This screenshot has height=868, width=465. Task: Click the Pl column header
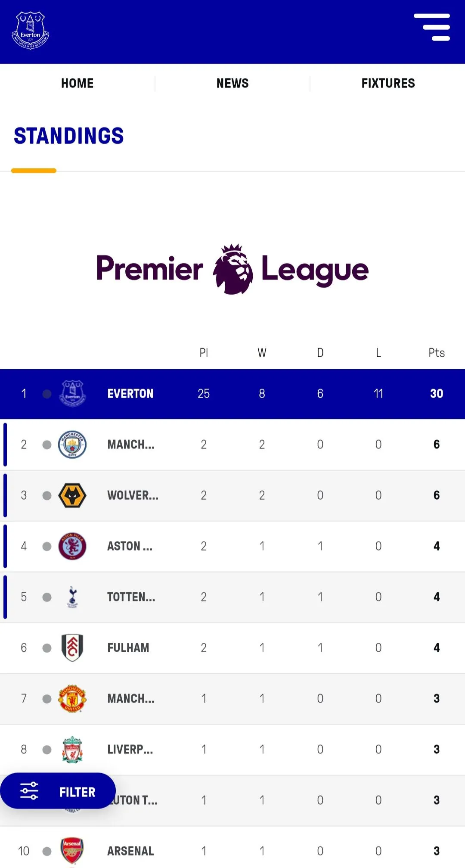[204, 353]
